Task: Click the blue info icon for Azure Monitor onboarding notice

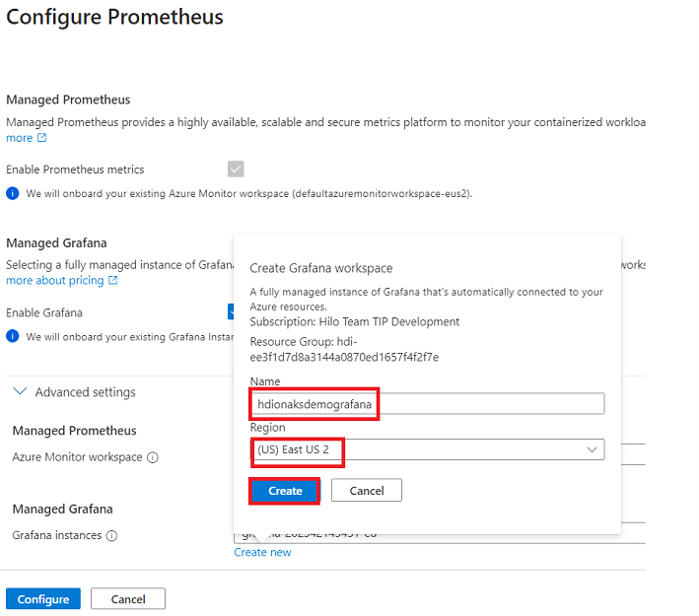Action: coord(13,193)
